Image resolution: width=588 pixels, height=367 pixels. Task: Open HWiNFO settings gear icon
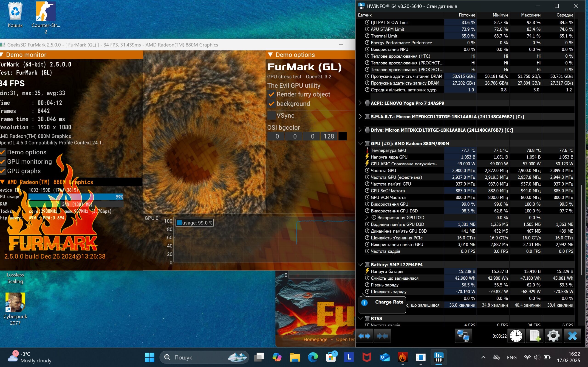click(x=553, y=336)
